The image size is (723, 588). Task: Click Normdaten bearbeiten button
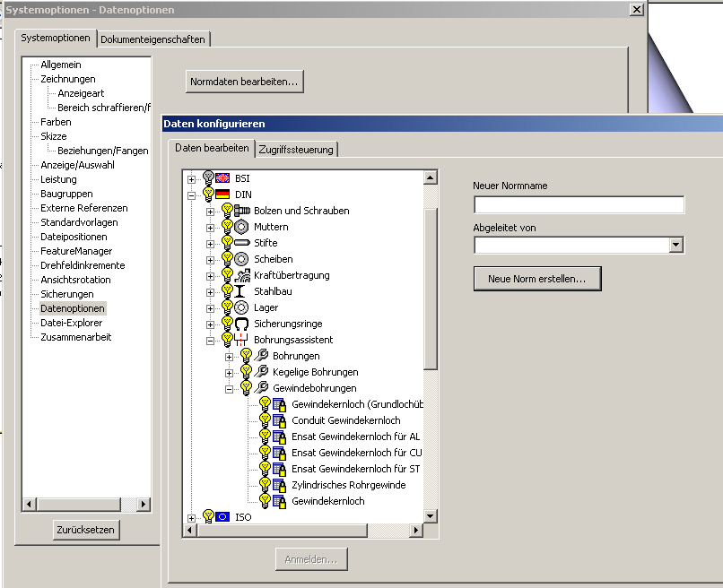(x=244, y=82)
